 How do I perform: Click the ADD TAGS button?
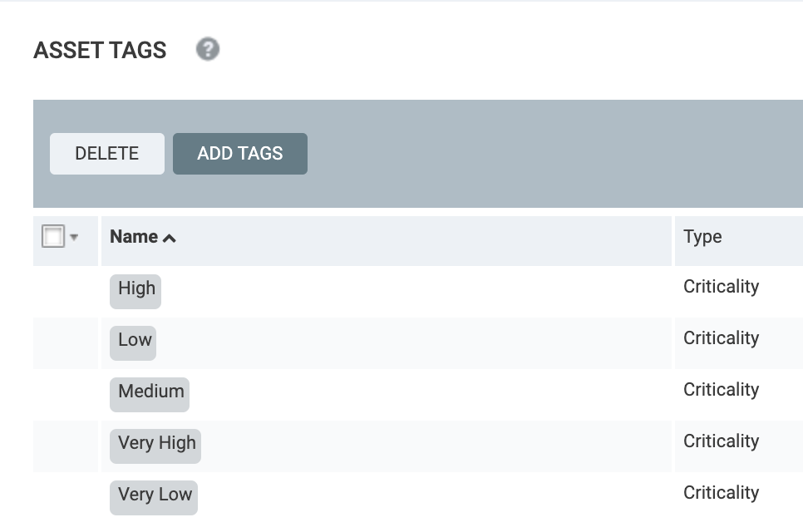[x=240, y=154]
